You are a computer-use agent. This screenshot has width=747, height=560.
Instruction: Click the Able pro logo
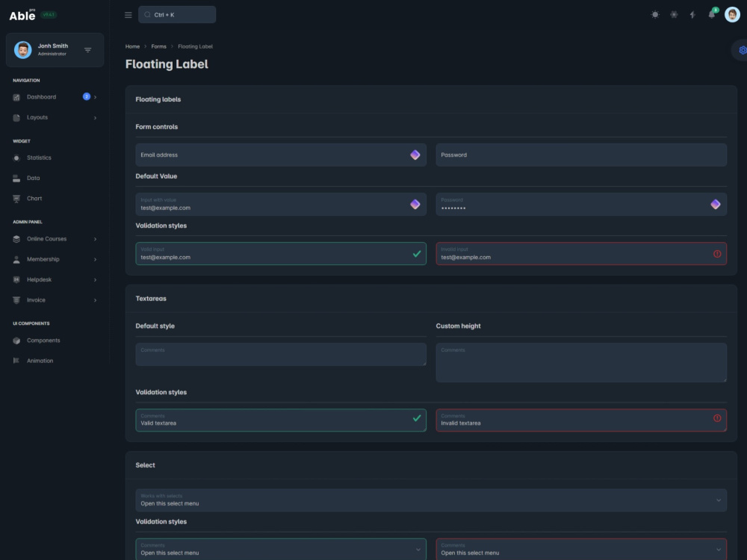click(22, 15)
